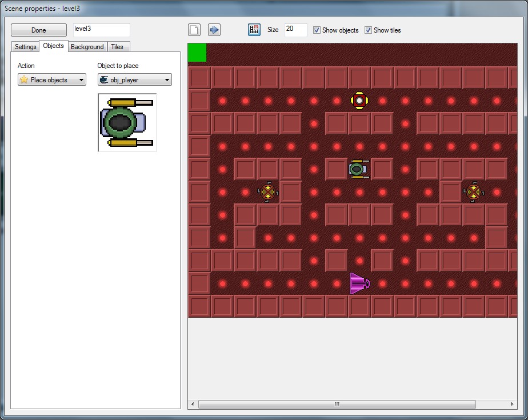
Task: Open the Action dropdown showing Place objects
Action: 51,80
